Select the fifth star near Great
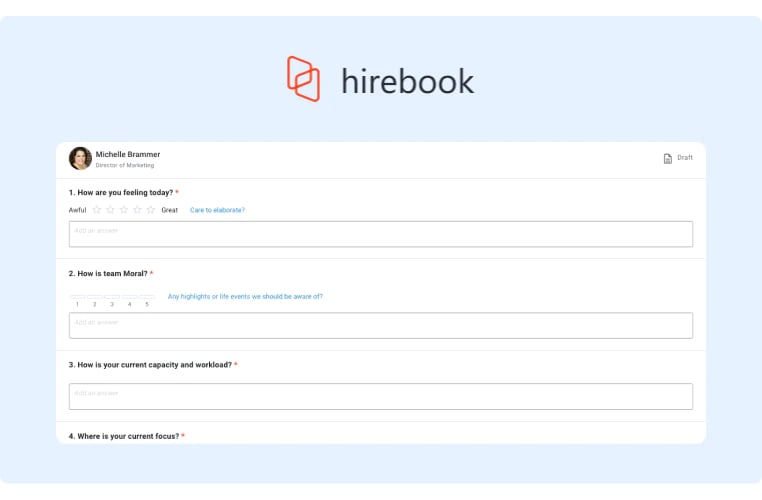 tap(151, 209)
